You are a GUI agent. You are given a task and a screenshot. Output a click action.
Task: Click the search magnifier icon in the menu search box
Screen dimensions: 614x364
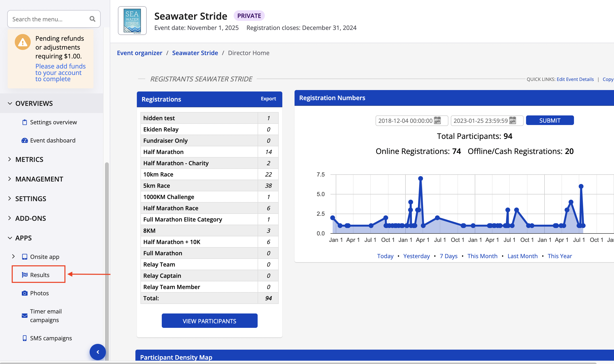pos(92,19)
